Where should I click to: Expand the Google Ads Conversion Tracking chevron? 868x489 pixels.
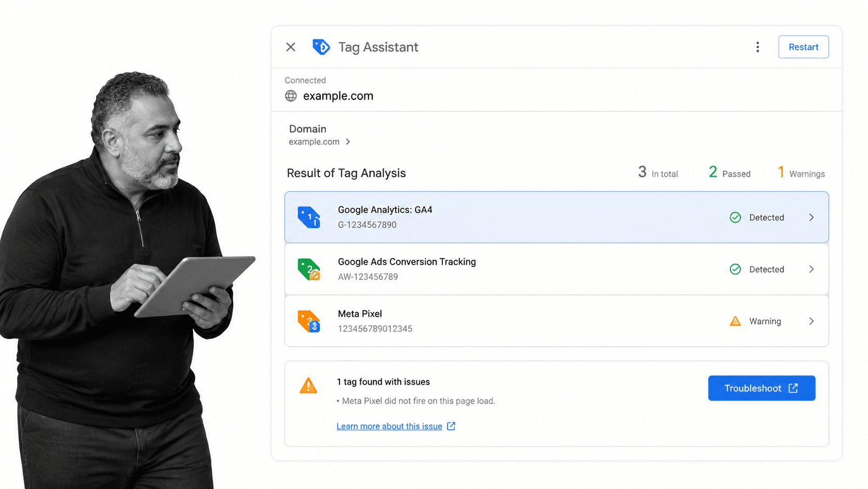coord(811,269)
